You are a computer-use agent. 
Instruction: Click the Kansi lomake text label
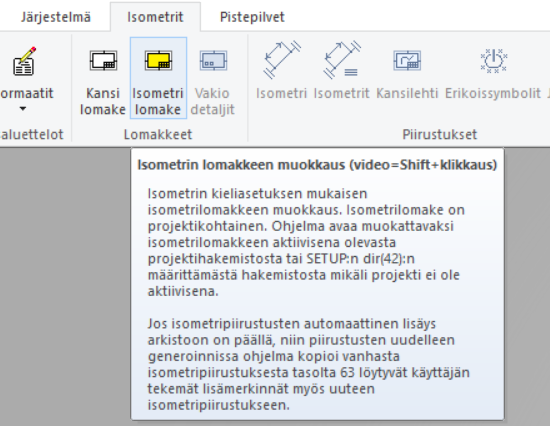(103, 101)
